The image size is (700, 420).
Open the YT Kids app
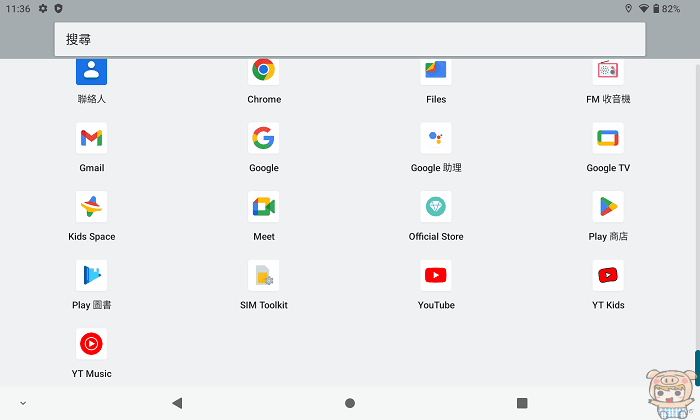pos(608,275)
